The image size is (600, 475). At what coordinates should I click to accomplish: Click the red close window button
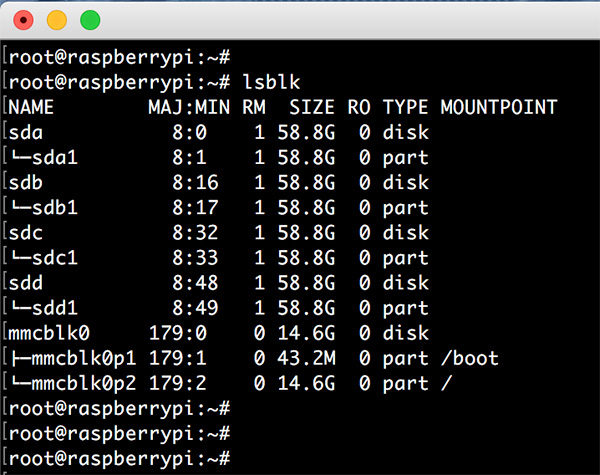[x=22, y=19]
